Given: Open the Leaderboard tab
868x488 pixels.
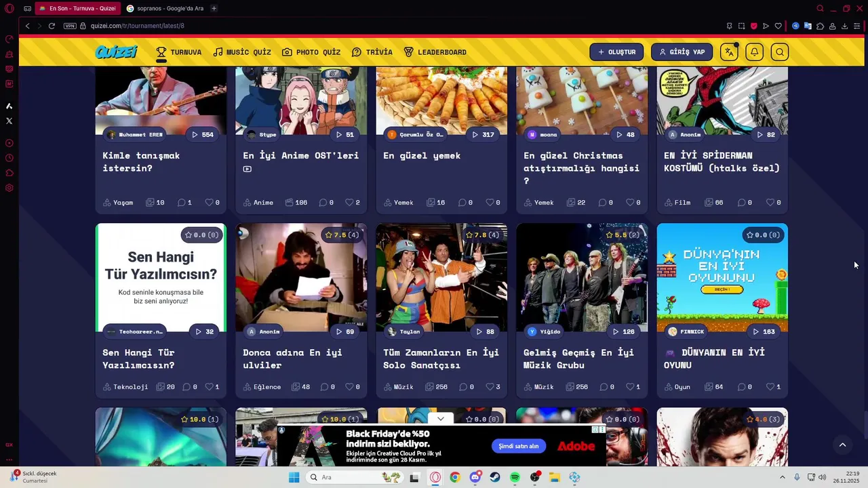Looking at the screenshot, I should [x=435, y=52].
